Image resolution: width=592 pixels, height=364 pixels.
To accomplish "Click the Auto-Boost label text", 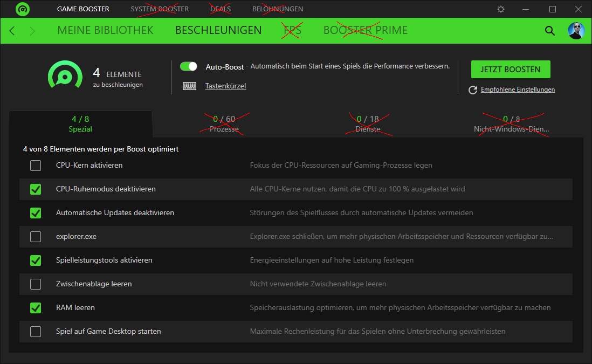I will coord(225,67).
